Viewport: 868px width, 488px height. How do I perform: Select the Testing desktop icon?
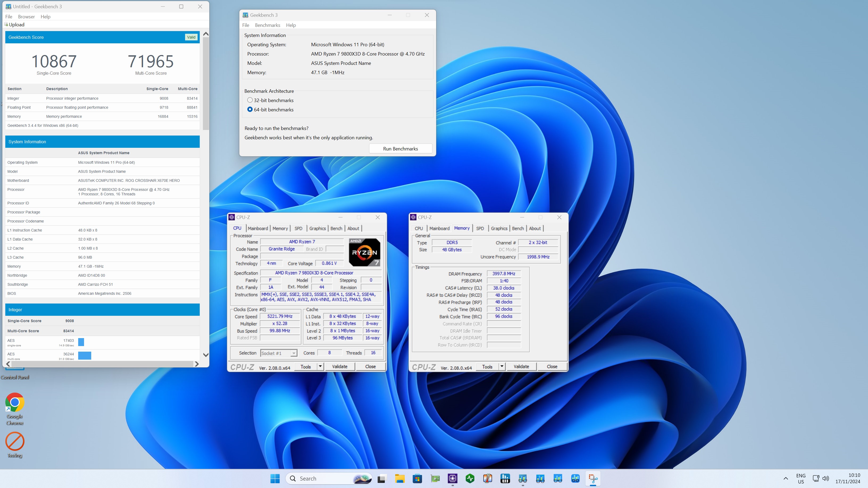(15, 445)
